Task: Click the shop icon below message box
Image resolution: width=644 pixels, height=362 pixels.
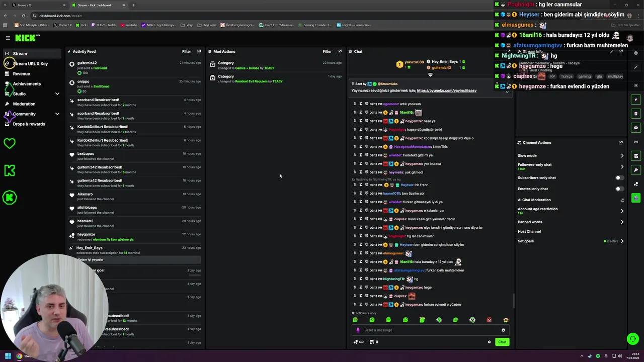Action: 372,342
